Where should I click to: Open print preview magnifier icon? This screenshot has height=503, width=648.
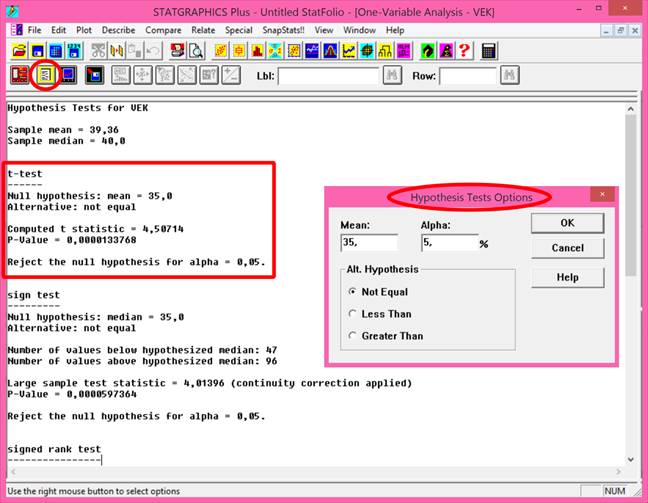[195, 51]
